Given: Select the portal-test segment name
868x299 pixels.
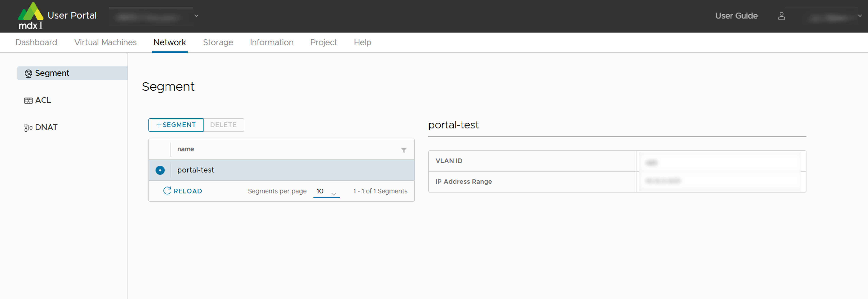Looking at the screenshot, I should tap(195, 170).
